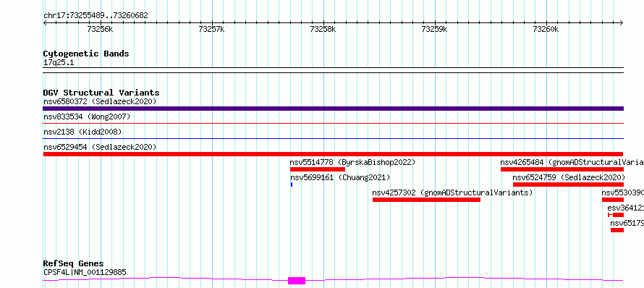Click the left arrow end of ruler
The image size is (644, 288).
tap(45, 23)
